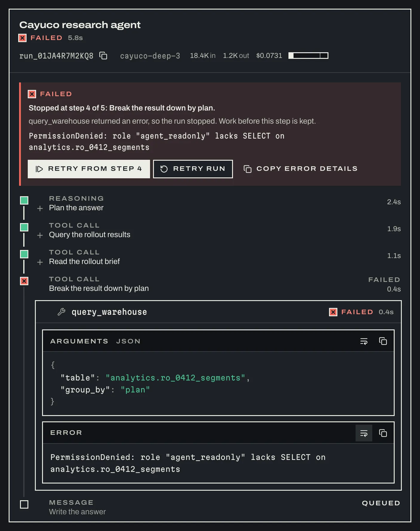Copy error details
420x531 pixels.
[300, 169]
